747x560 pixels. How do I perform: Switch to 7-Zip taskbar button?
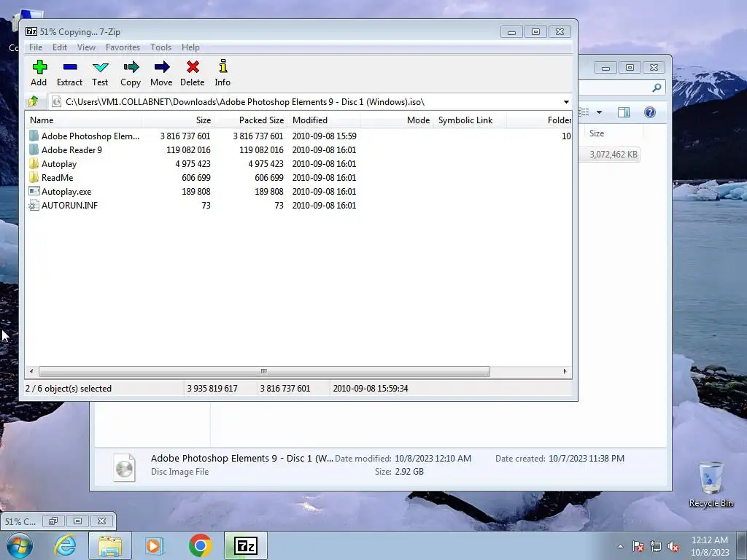point(246,545)
